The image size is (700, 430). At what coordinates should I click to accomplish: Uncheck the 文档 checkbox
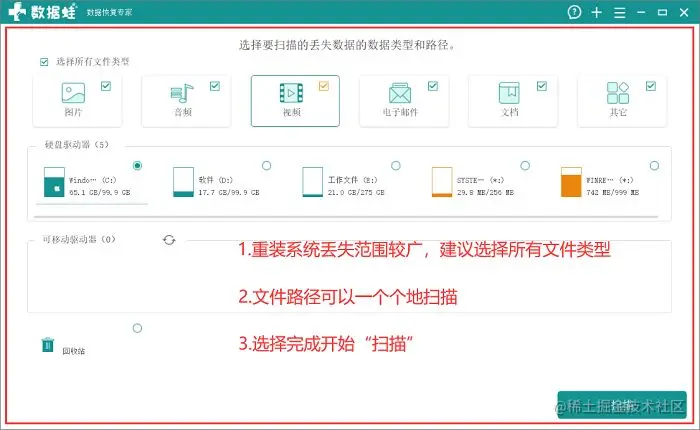(542, 86)
